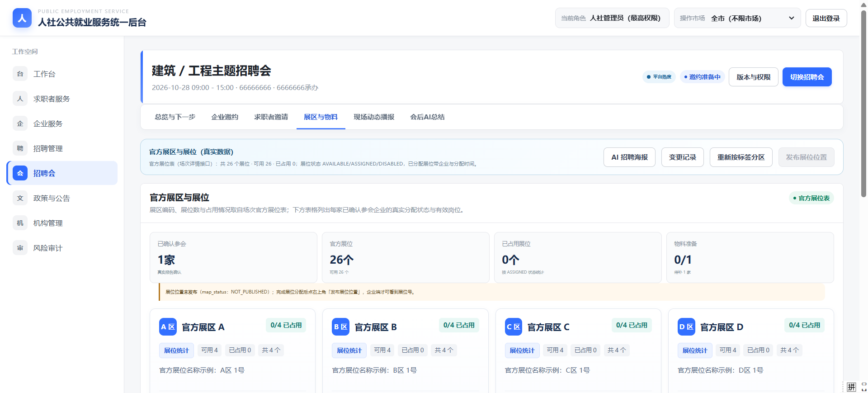Go to 企业服务 in the sidebar

(x=62, y=123)
